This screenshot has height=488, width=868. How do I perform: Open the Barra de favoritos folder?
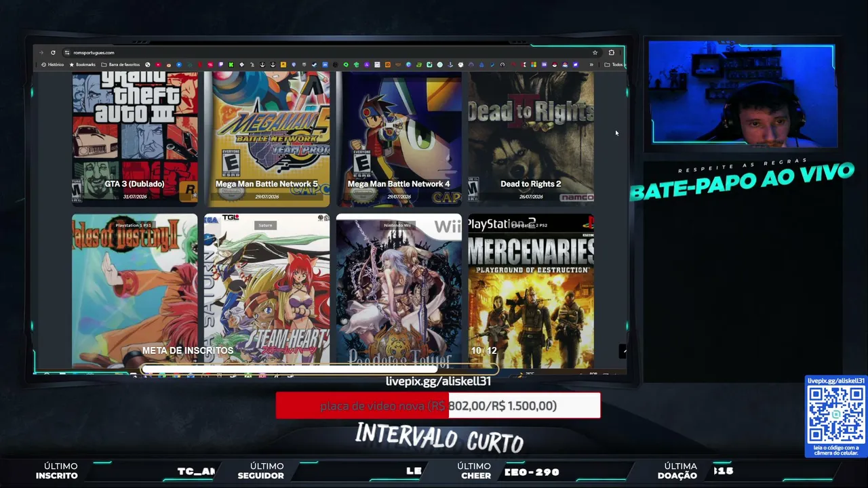tap(120, 65)
